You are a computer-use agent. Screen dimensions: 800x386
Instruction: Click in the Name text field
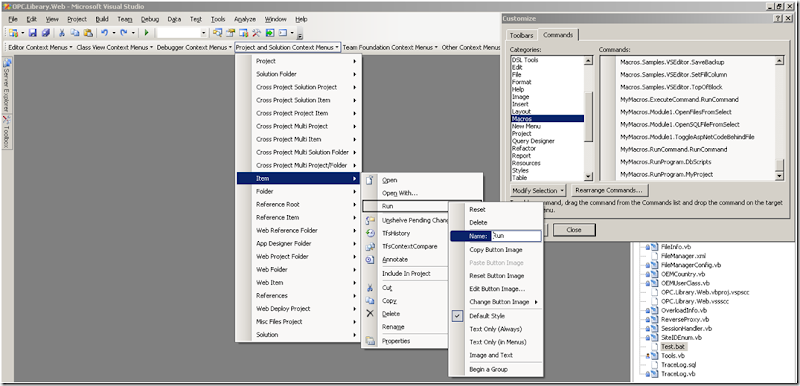pos(516,236)
